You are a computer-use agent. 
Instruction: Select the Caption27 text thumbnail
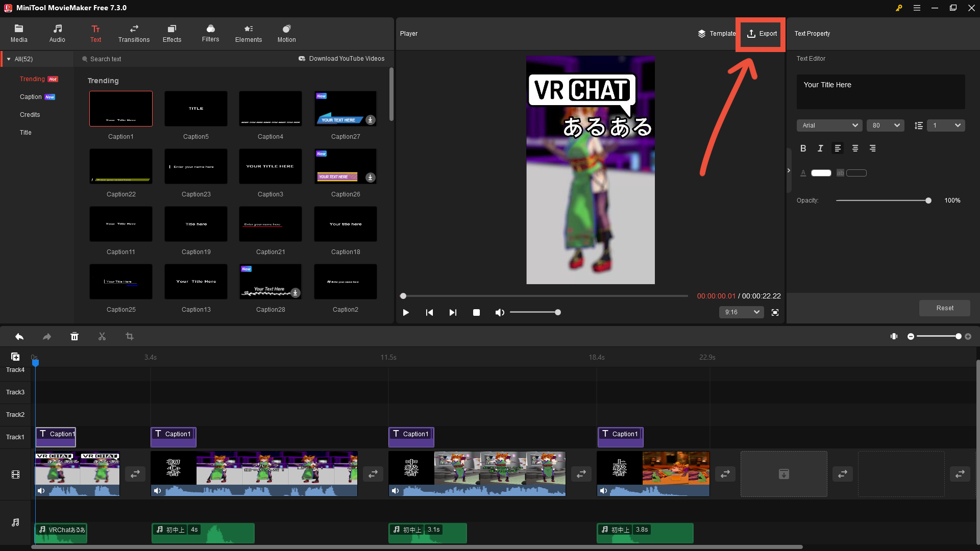point(346,109)
